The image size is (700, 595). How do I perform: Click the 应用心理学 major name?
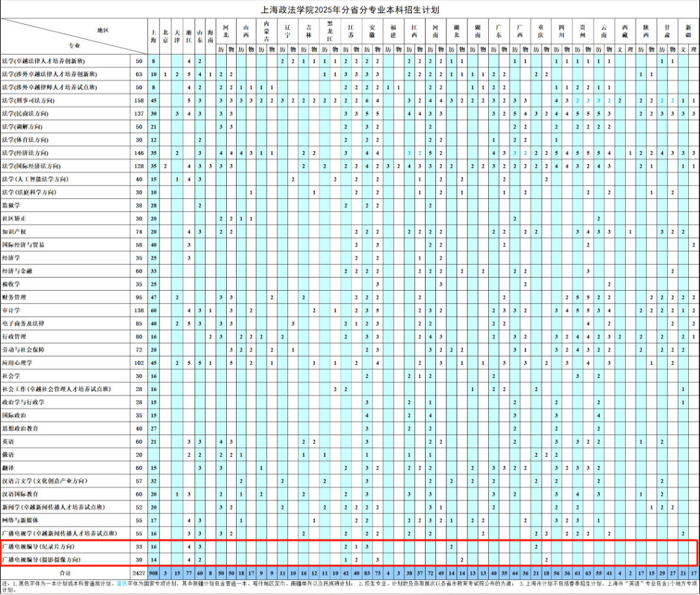17,363
